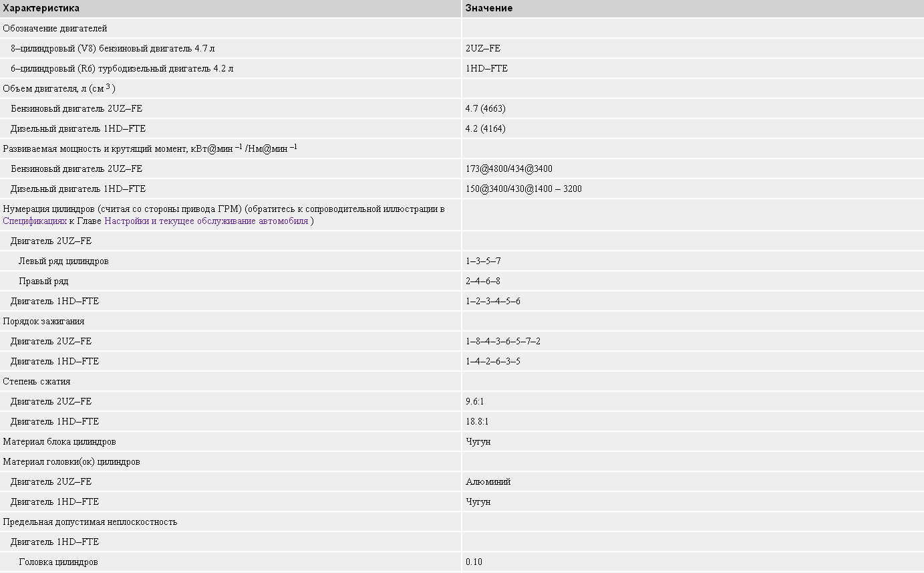Click the Порядок зажигания section row
Image resolution: width=924 pixels, height=573 pixels.
tap(43, 321)
